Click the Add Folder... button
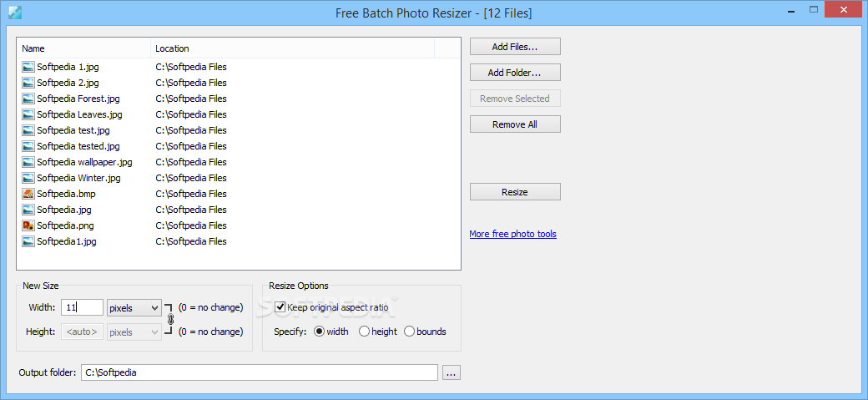The height and width of the screenshot is (400, 868). pos(515,73)
